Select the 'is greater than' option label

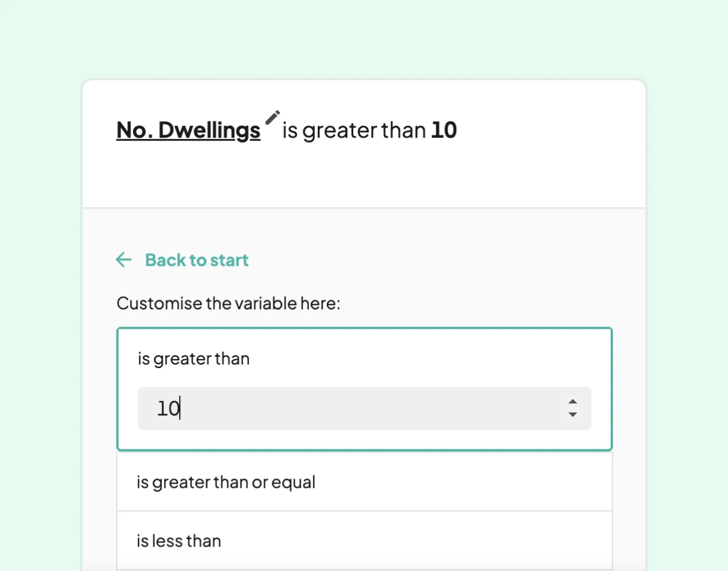[193, 359]
